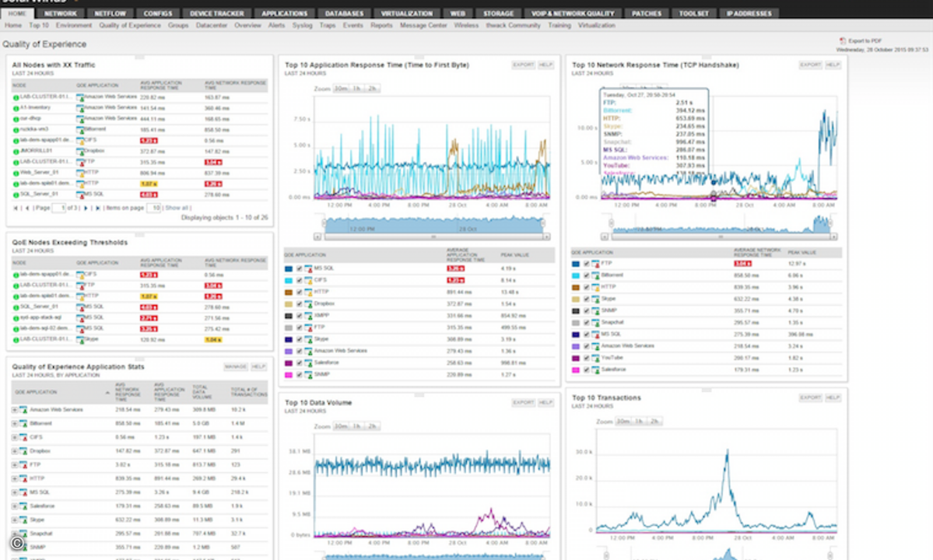The image size is (933, 560).
Task: Click EXPORT on Top 10 Application Response Time
Action: (524, 65)
